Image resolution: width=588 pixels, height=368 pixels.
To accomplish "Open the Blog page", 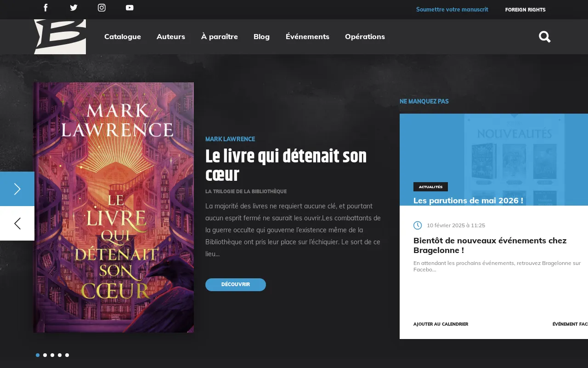I will 262,37.
